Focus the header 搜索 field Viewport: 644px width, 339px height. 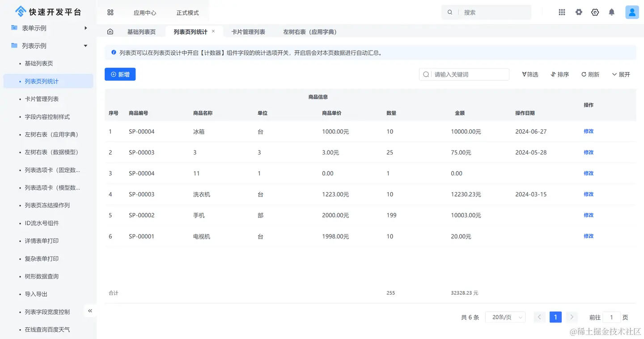[x=487, y=13]
